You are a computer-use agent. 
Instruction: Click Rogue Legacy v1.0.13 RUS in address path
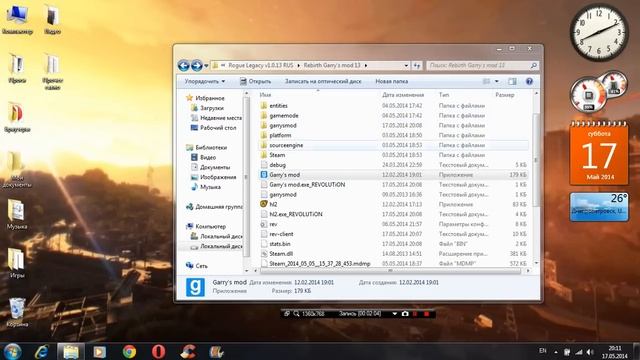pyautogui.click(x=260, y=65)
